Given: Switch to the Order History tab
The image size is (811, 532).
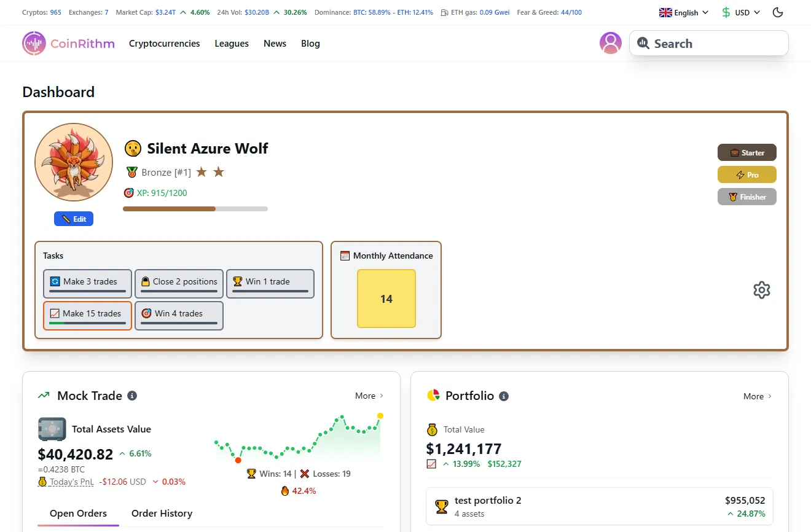Looking at the screenshot, I should [x=162, y=514].
